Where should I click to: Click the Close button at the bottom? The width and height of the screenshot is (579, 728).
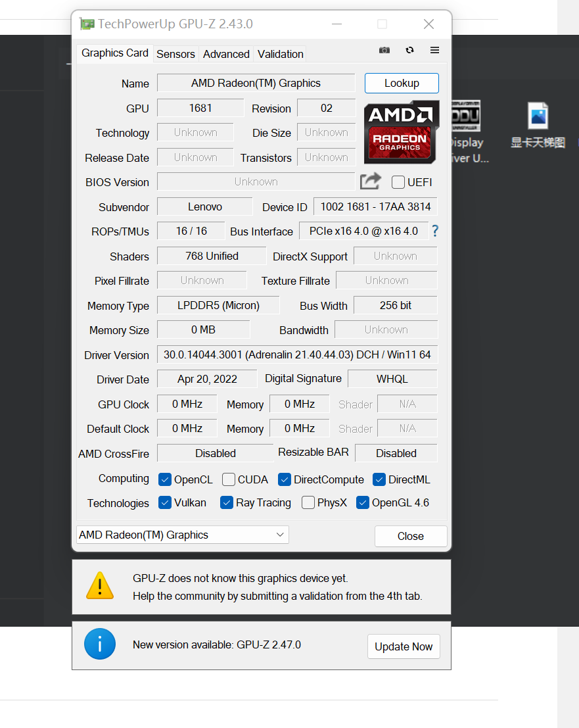(411, 536)
